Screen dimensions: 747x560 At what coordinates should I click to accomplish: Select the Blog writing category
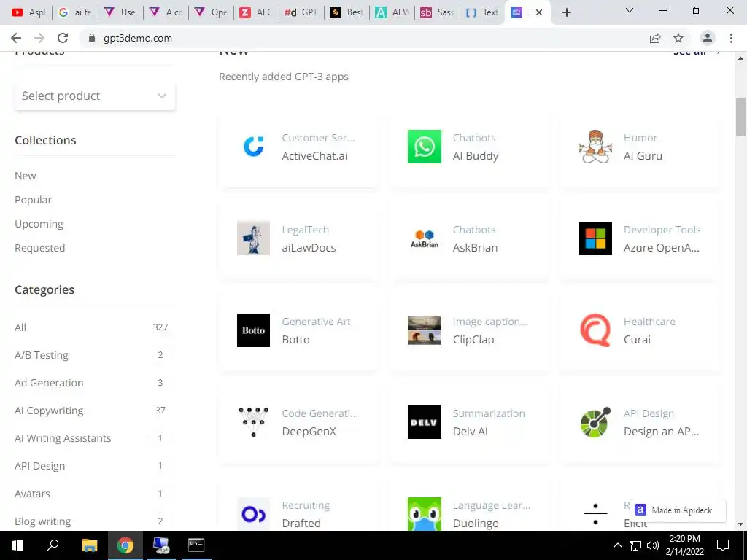coord(91,521)
